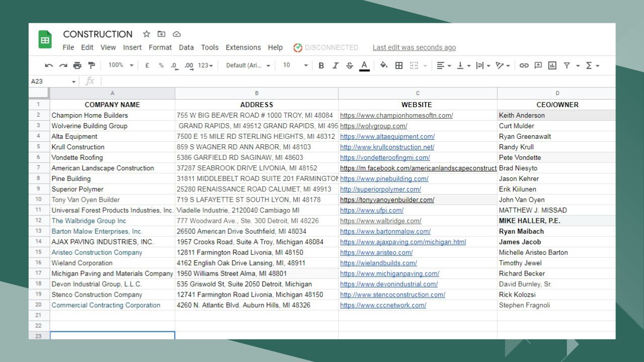The width and height of the screenshot is (644, 362).
Task: Open the Champion Home Builders website link
Action: (x=396, y=115)
